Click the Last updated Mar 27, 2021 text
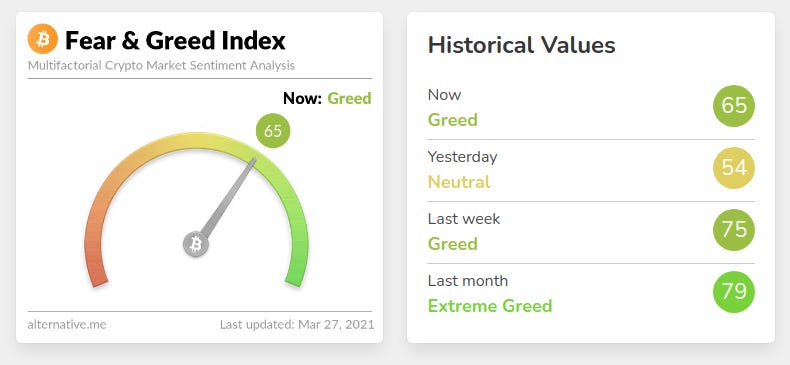Viewport: 790px width, 365px height. pos(297,324)
